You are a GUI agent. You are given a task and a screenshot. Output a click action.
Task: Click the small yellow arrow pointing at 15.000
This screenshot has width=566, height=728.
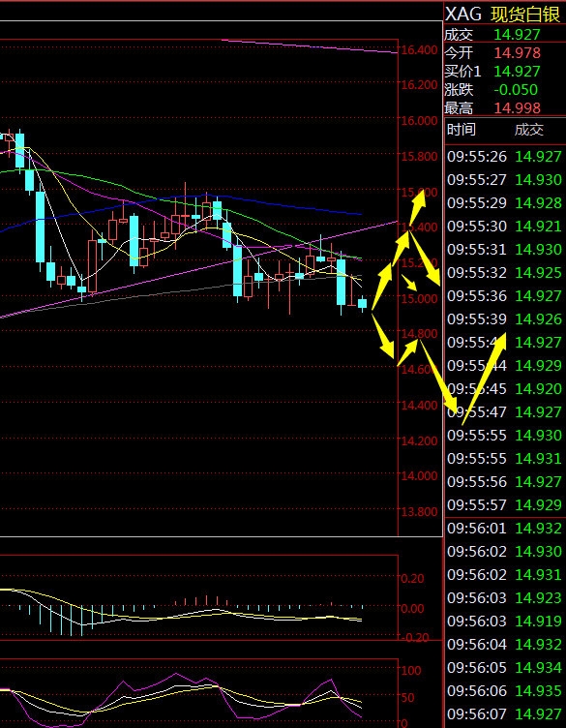point(409,283)
